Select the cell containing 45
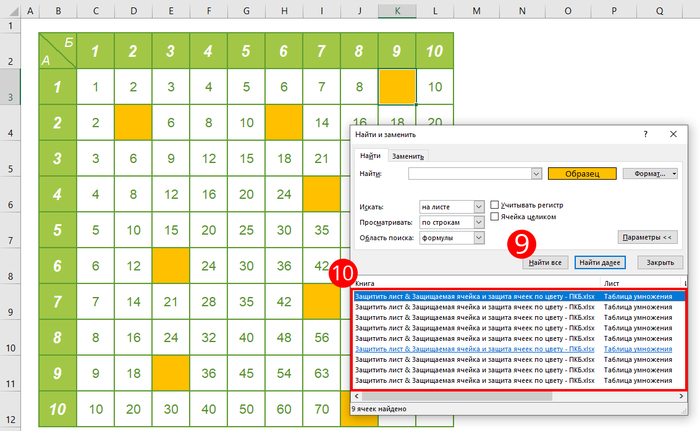Viewport: 700px width, 431px height. pos(246,373)
